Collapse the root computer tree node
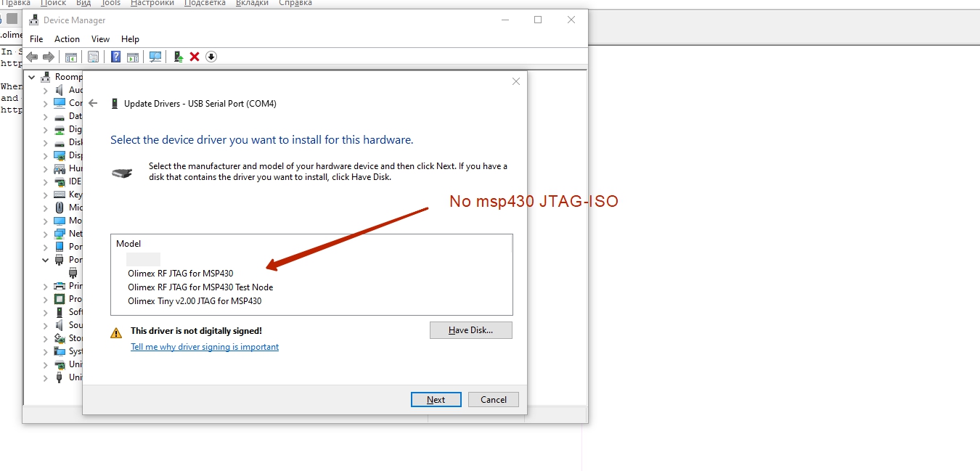The height and width of the screenshot is (471, 980). (x=32, y=77)
